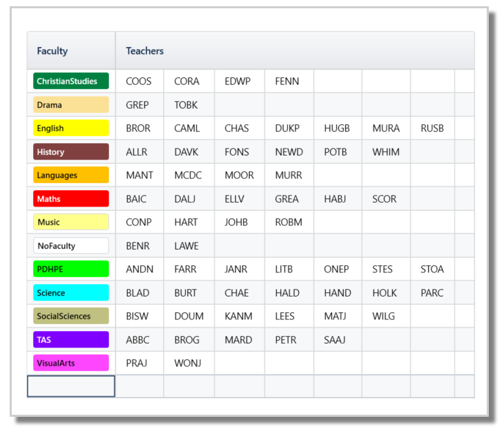Select the green ChristianStudies faculty swatch
Viewport: 504px width, 432px height.
(x=71, y=81)
